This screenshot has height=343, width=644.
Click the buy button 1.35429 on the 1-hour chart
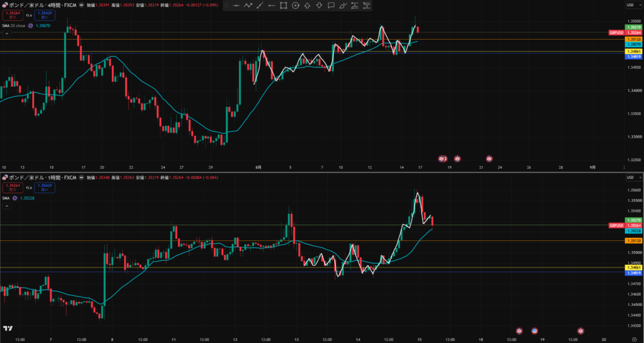(45, 188)
